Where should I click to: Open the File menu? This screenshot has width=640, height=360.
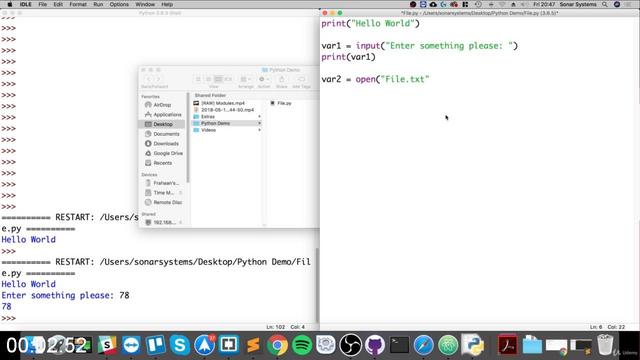pos(42,4)
